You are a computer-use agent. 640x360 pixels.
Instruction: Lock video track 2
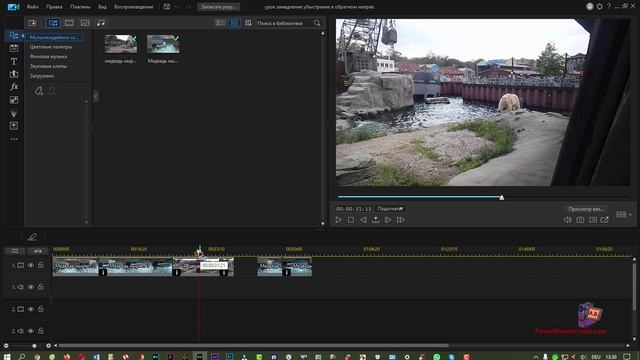point(41,309)
